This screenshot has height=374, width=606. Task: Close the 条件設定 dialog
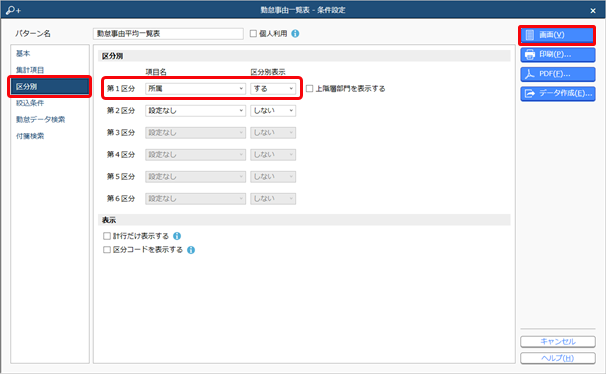593,10
